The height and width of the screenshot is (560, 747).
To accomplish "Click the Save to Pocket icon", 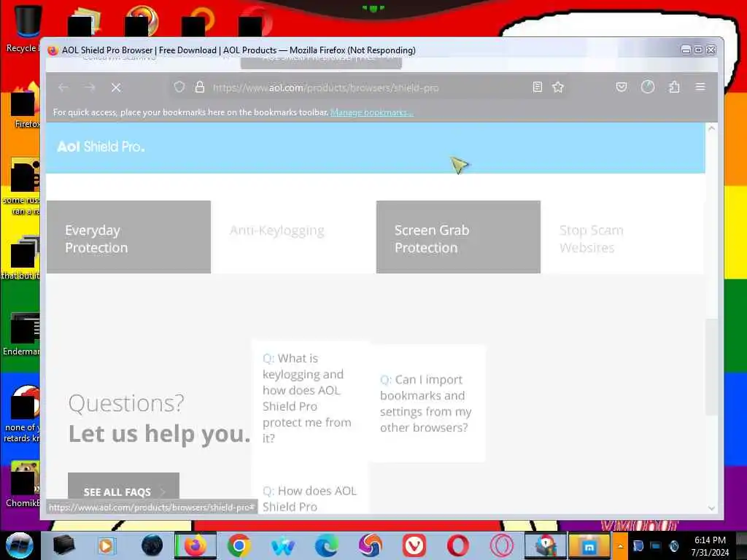I will 622,87.
